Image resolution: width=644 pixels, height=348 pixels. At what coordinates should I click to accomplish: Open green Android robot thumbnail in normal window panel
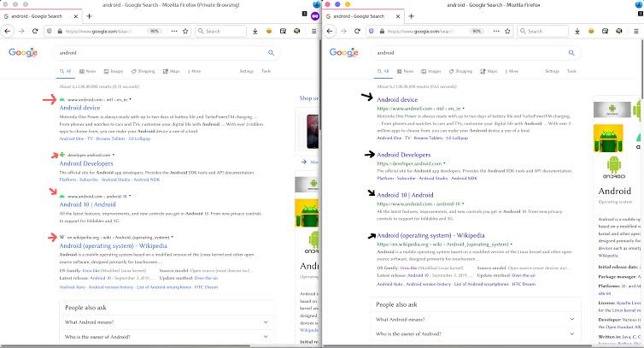[x=608, y=139]
